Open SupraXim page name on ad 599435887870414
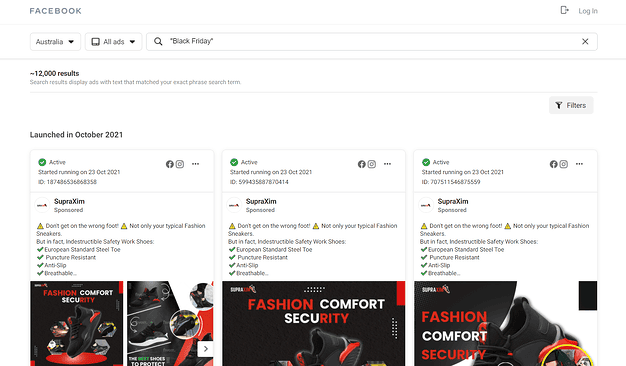The height and width of the screenshot is (366, 626). [261, 201]
